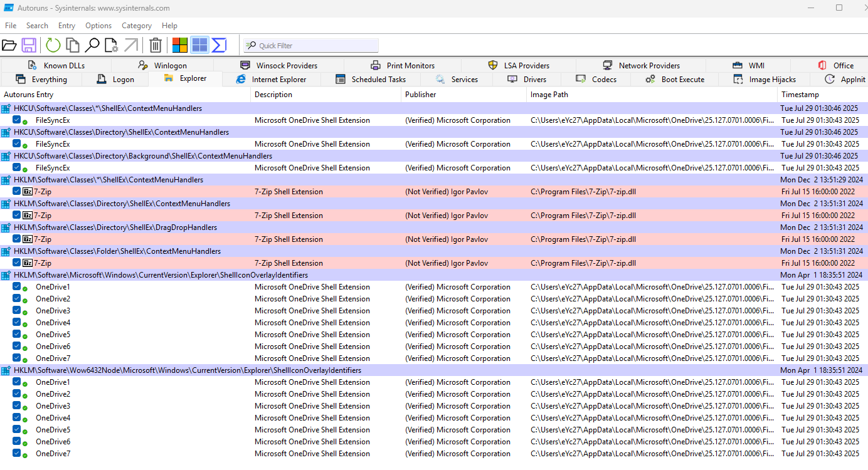Switch to the Everything tab
This screenshot has height=470, width=868.
click(x=41, y=80)
